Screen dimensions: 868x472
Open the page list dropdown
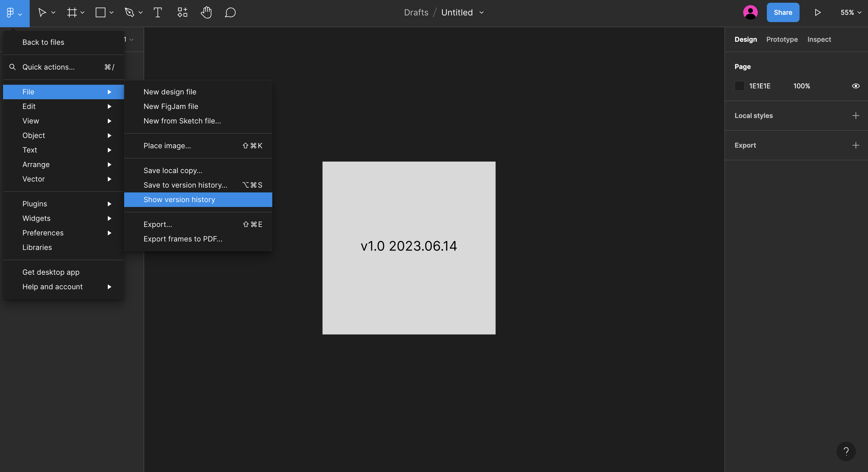[129, 39]
